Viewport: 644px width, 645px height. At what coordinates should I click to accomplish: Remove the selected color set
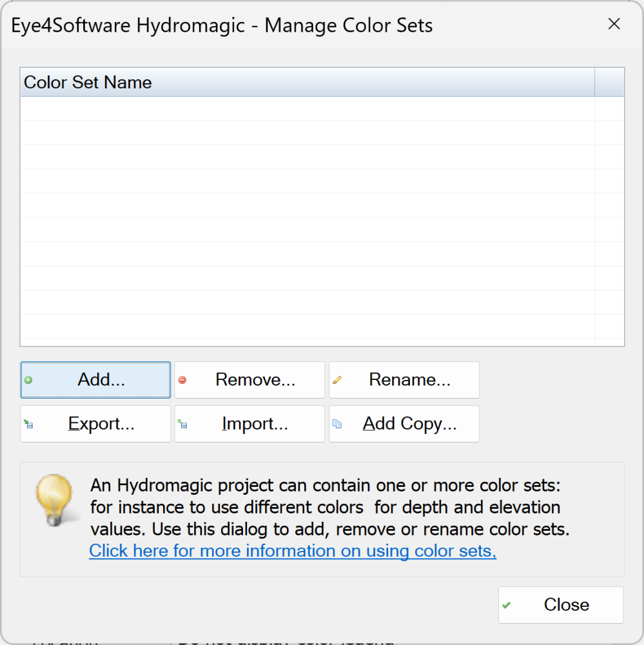tap(249, 380)
